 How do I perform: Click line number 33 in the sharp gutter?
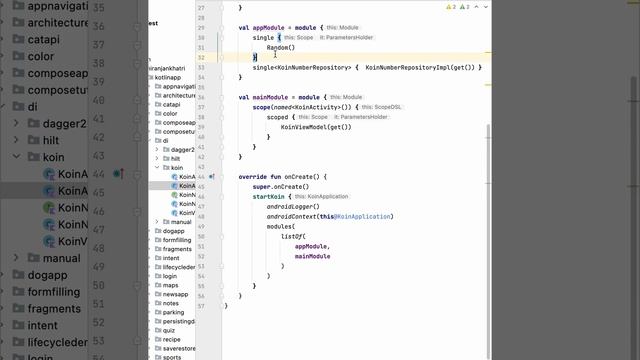click(x=201, y=67)
